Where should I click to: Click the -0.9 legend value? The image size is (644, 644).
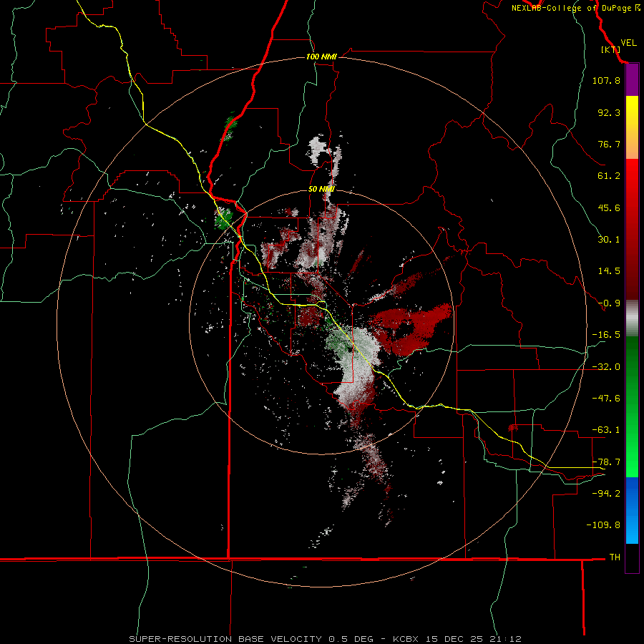click(609, 303)
